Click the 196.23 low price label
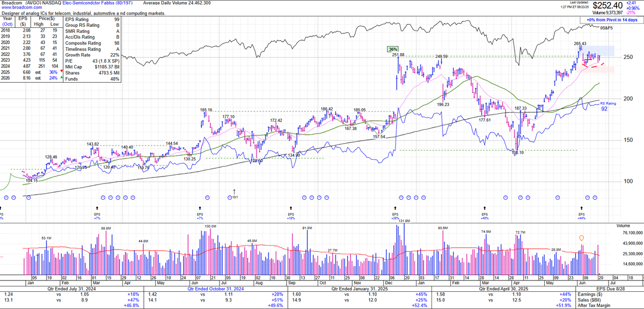The image size is (644, 309). tap(443, 105)
